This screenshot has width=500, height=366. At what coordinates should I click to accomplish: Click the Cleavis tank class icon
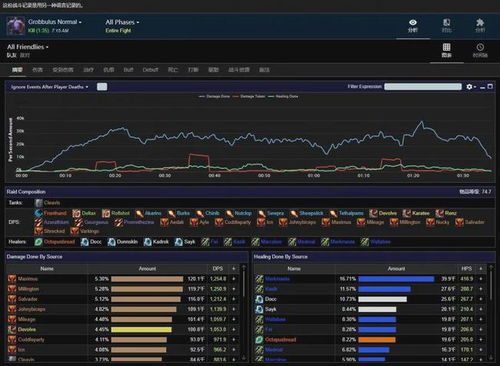click(39, 203)
